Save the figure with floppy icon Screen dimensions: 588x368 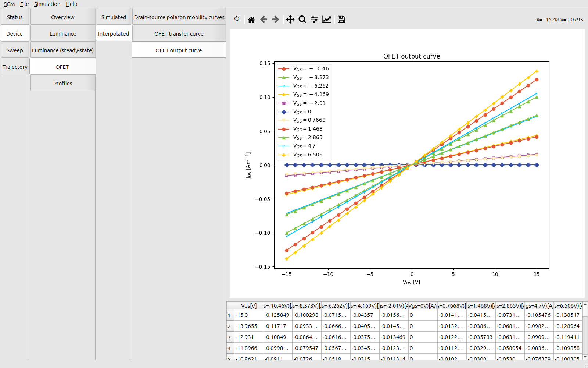pos(341,20)
